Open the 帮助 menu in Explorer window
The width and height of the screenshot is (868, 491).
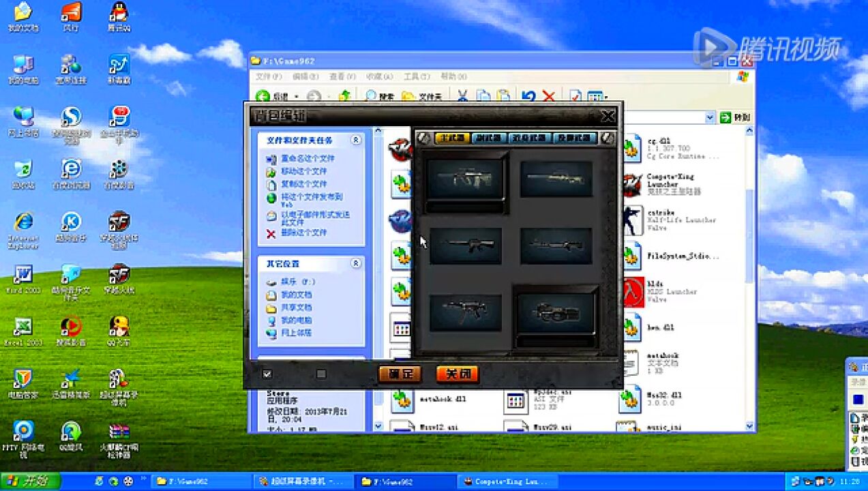453,76
